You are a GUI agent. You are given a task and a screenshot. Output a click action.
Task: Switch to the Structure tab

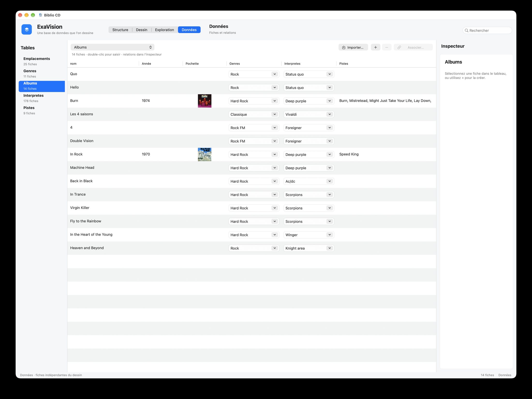point(120,30)
